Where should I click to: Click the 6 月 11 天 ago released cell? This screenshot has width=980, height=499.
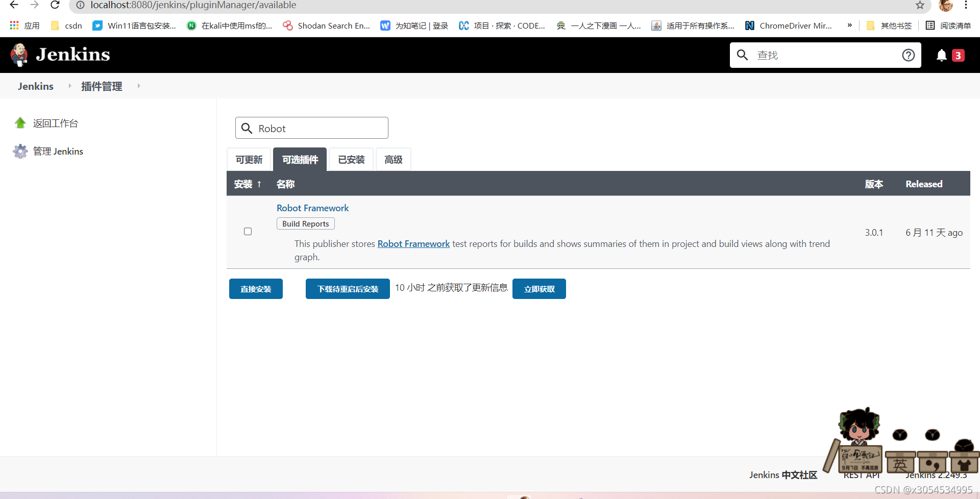pos(934,233)
